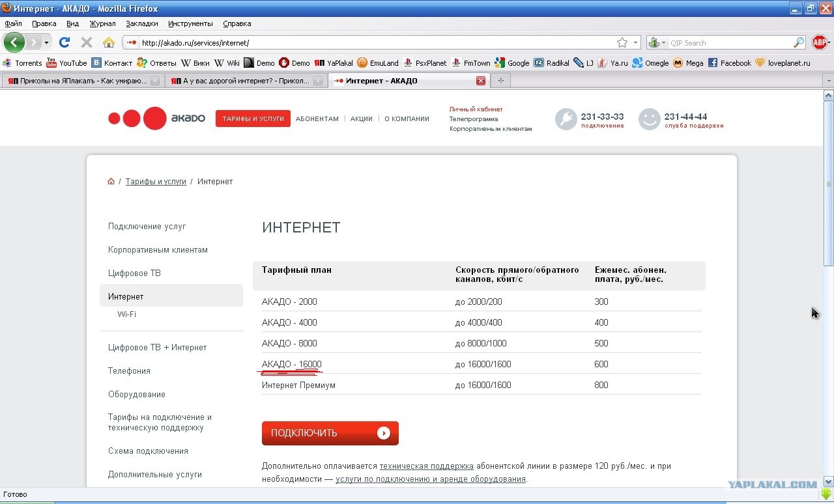Open the АБОНЕНТАМ navigation item
The height and width of the screenshot is (504, 834).
point(317,119)
